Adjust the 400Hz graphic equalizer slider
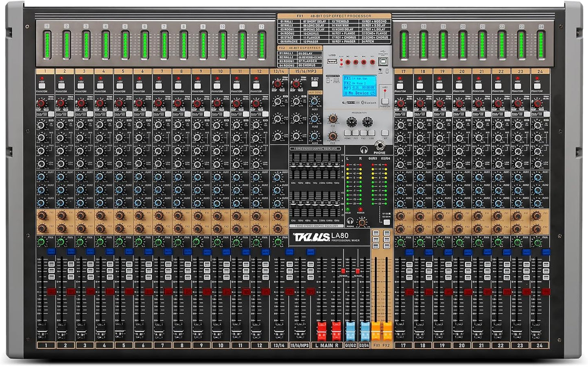The image size is (588, 367). coord(308,163)
